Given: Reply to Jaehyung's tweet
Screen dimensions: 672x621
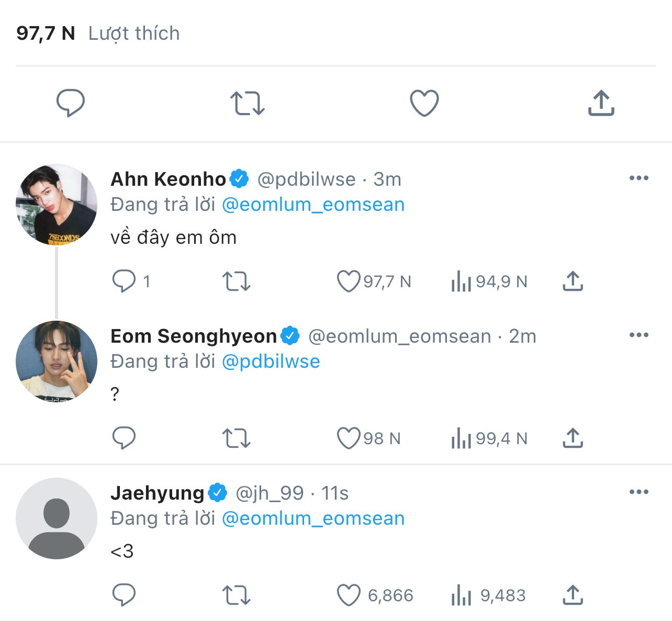Looking at the screenshot, I should [x=124, y=595].
